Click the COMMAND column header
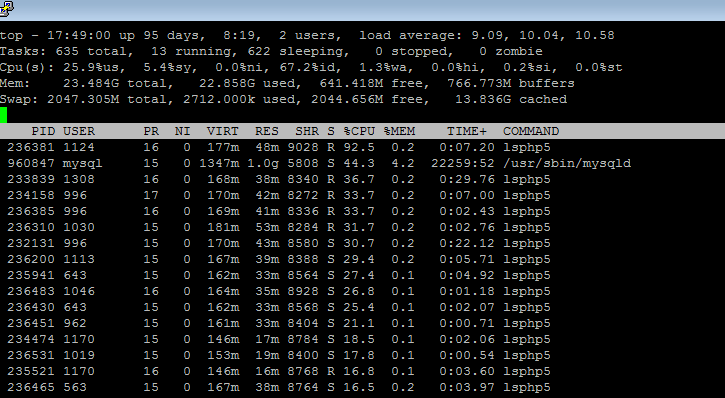Viewport: 725px width, 398px height. 531,131
